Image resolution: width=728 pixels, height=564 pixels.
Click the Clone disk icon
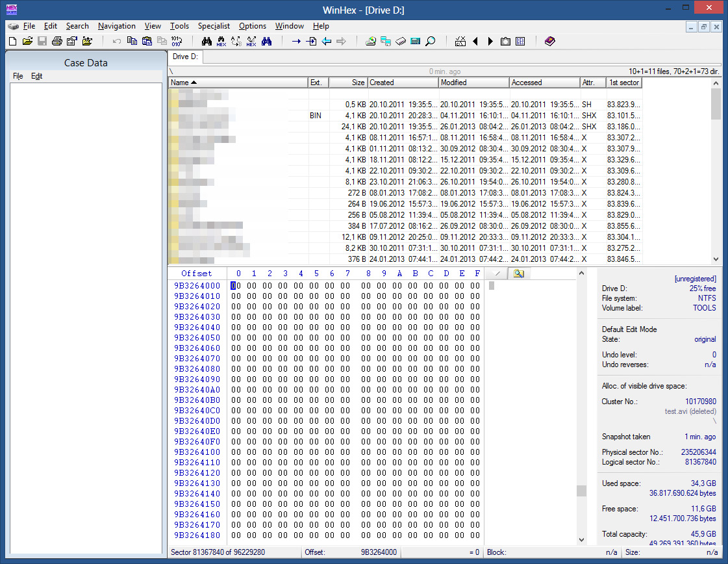click(x=385, y=42)
